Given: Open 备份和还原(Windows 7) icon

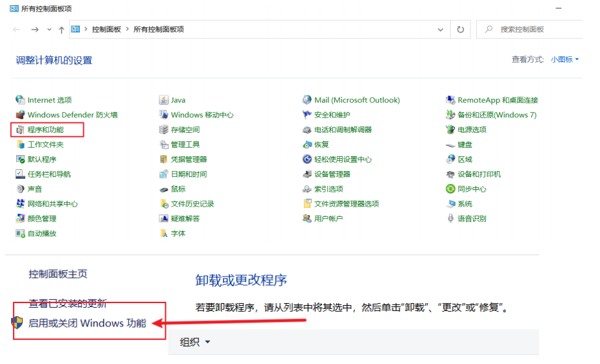Looking at the screenshot, I should [x=450, y=115].
